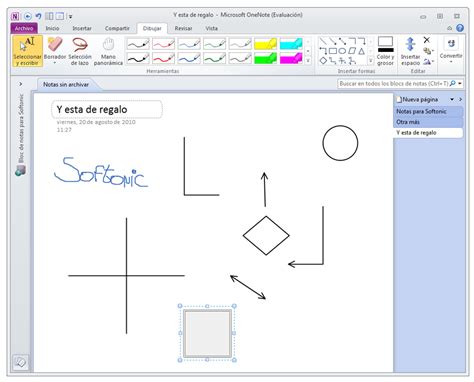Expand the notebook navigation bar chevron
The image size is (474, 382).
click(x=21, y=84)
